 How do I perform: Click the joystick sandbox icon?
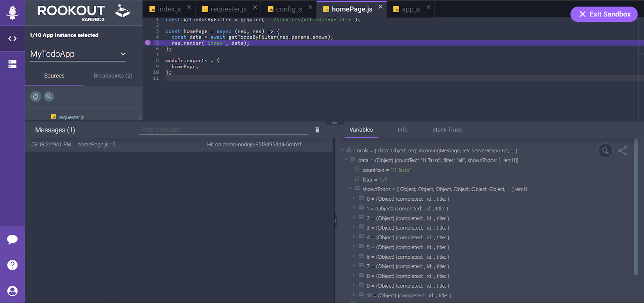point(122,11)
